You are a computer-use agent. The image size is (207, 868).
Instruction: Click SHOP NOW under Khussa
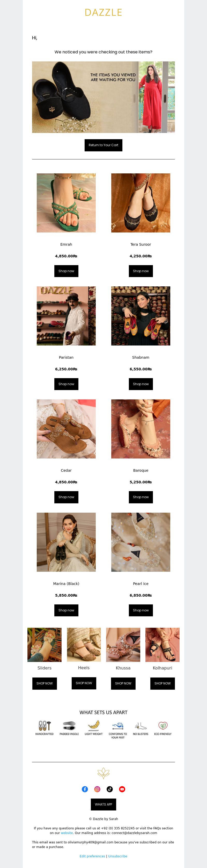click(x=123, y=683)
